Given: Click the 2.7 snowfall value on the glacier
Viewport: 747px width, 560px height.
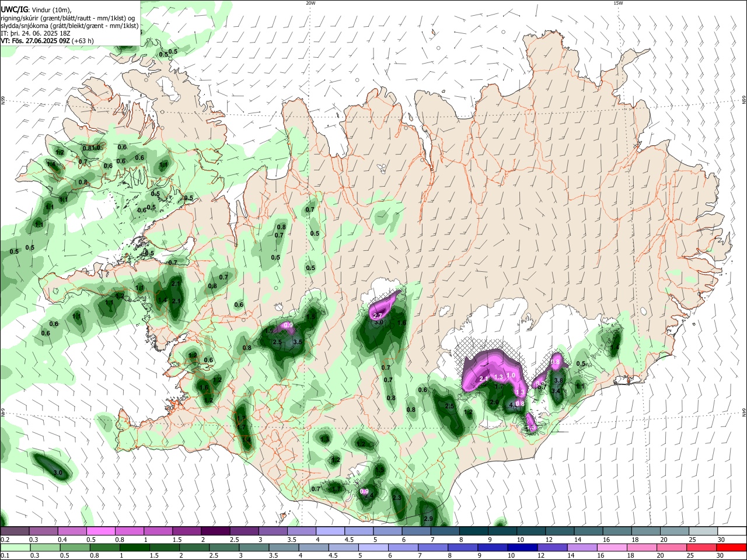Looking at the screenshot, I should click(377, 316).
